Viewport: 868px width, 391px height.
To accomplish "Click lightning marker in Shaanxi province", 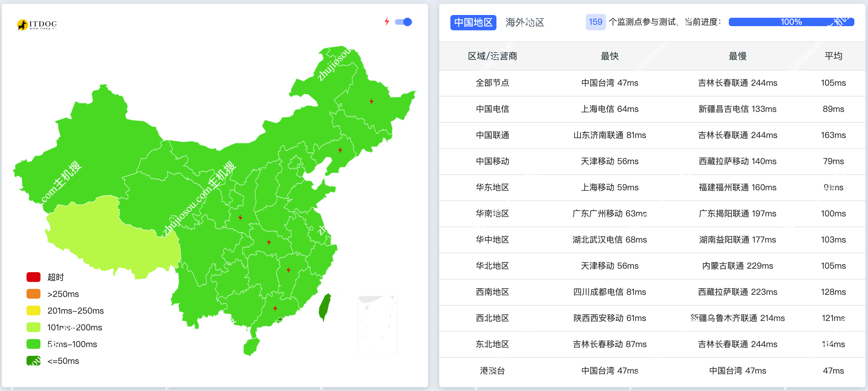I will coord(240,218).
